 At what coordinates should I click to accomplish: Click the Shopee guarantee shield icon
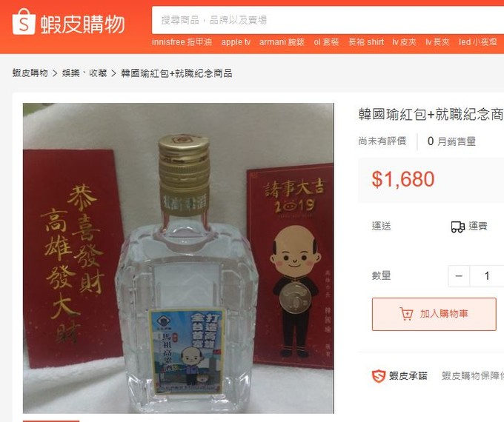[378, 376]
